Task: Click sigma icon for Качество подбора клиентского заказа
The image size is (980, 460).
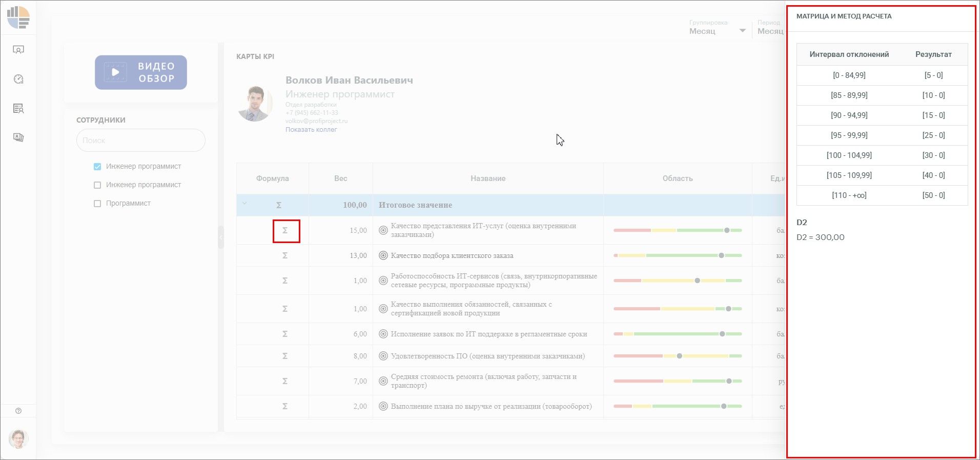Action: click(285, 255)
